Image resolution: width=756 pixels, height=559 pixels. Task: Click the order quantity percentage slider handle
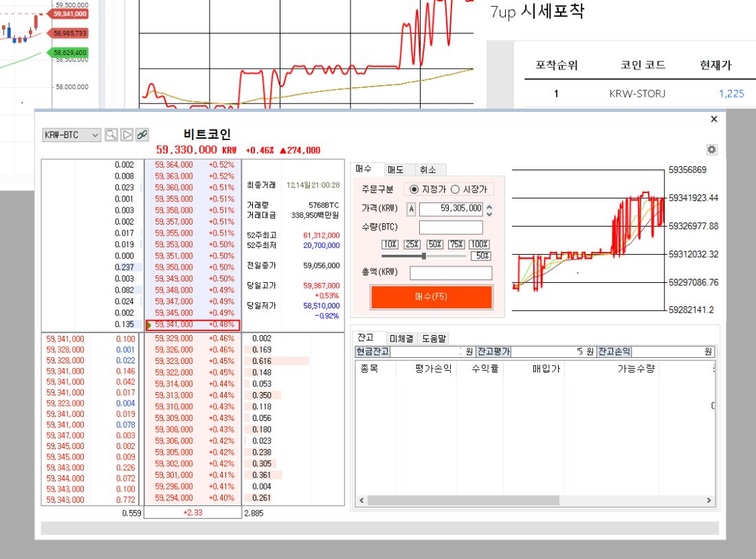click(424, 255)
